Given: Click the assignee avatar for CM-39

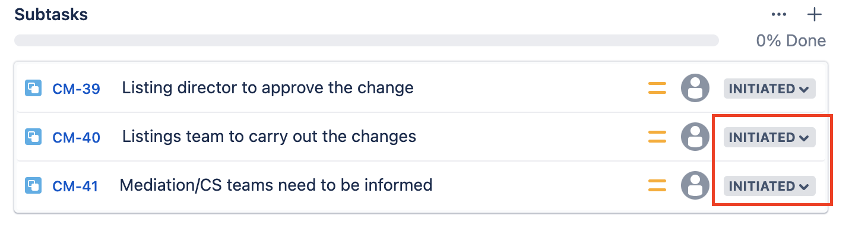Looking at the screenshot, I should tap(695, 89).
